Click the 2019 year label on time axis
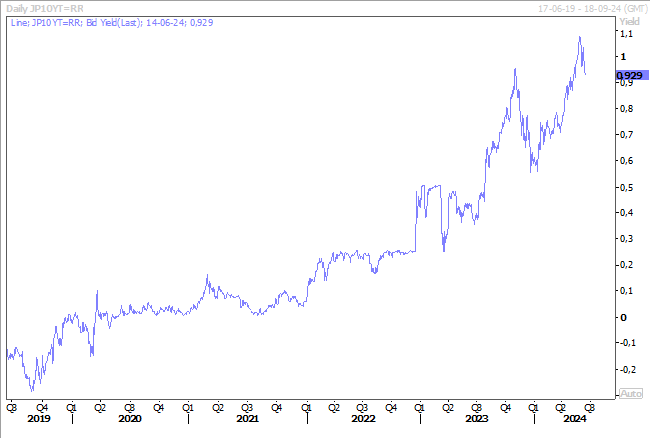 (x=39, y=419)
